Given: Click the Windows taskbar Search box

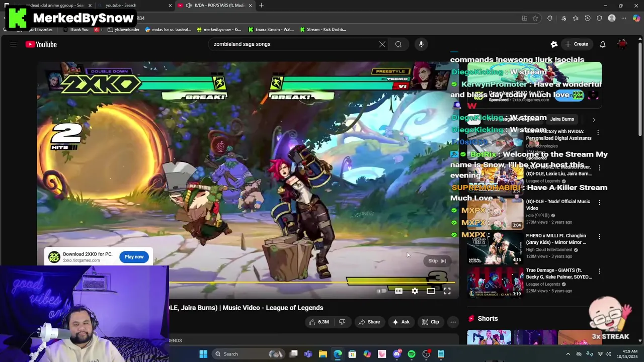Looking at the screenshot, I should 248,354.
